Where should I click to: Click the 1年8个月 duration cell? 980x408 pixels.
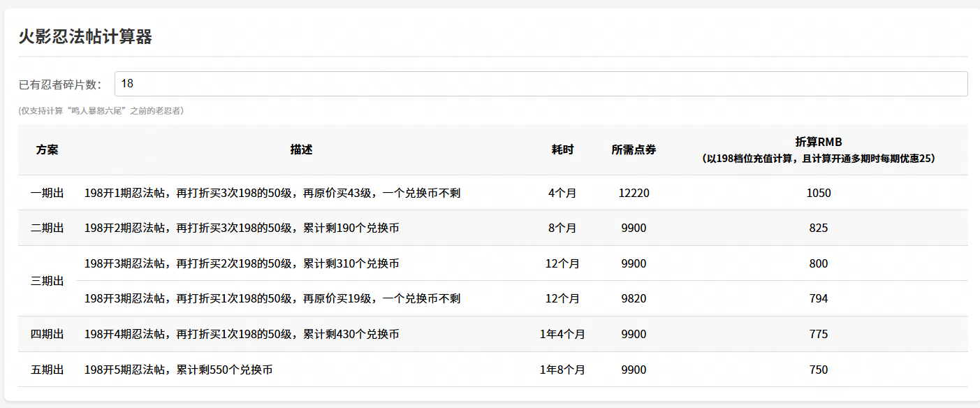562,370
